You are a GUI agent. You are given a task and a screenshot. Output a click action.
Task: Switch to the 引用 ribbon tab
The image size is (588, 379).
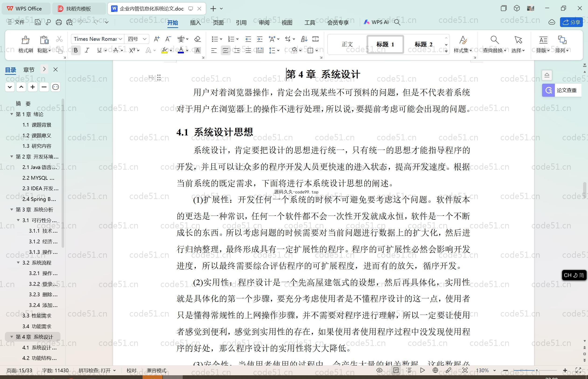click(x=241, y=22)
